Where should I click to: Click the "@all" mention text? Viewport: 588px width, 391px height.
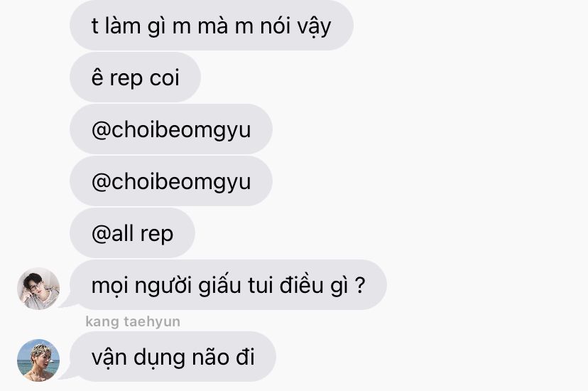pos(112,233)
